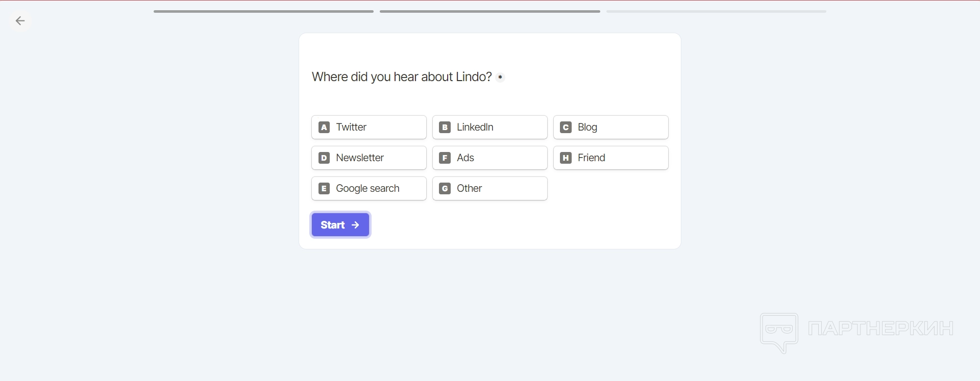Click the back arrow icon
The image size is (980, 381).
(x=20, y=21)
